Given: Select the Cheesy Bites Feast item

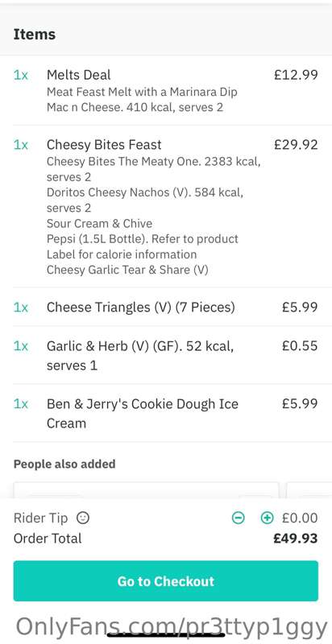Looking at the screenshot, I should (x=165, y=207).
